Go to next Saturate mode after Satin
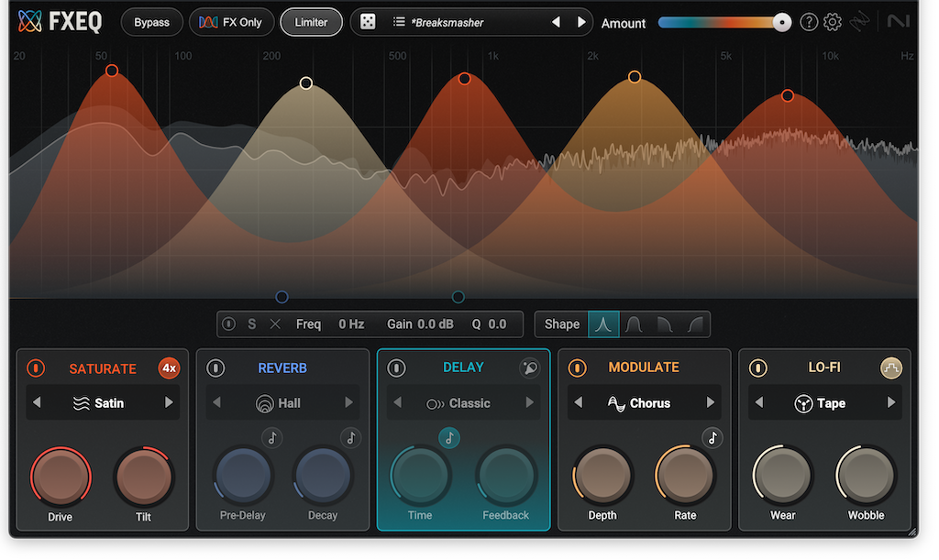This screenshot has height=560, width=939. [x=169, y=402]
